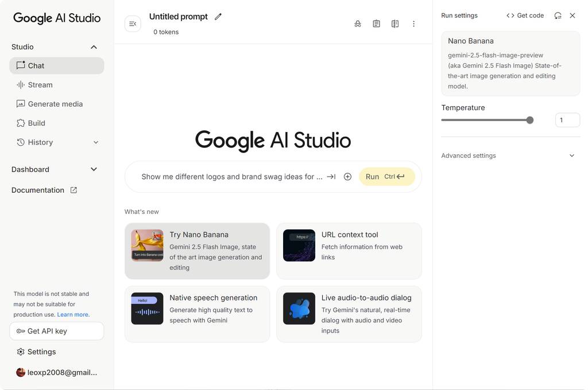Open system instructions clipboard icon
Viewport: 588px width, 390px height.
point(377,24)
